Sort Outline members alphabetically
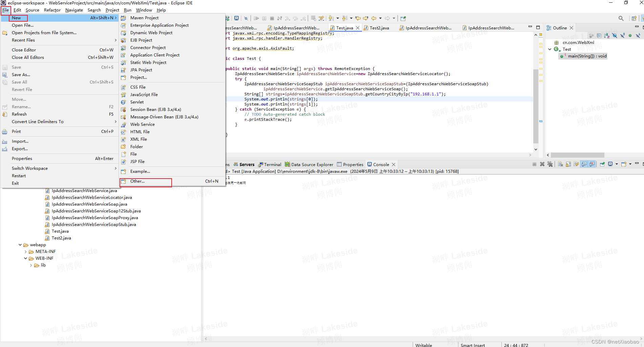 pyautogui.click(x=606, y=36)
